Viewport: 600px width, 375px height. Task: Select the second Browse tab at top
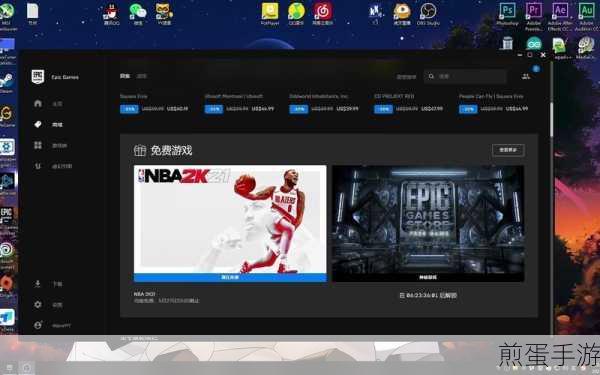pyautogui.click(x=142, y=76)
